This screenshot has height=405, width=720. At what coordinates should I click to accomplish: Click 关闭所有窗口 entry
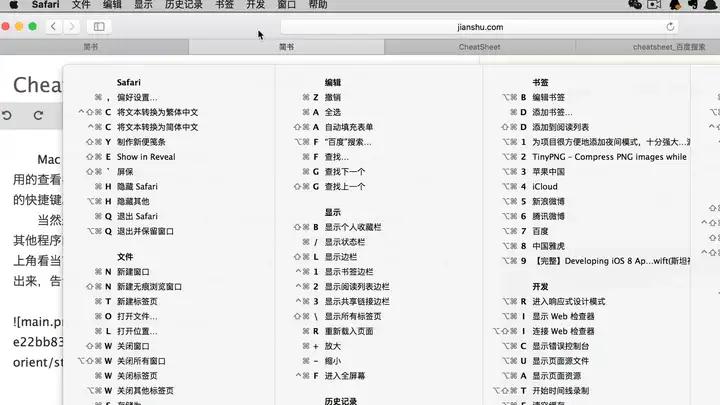pyautogui.click(x=141, y=361)
